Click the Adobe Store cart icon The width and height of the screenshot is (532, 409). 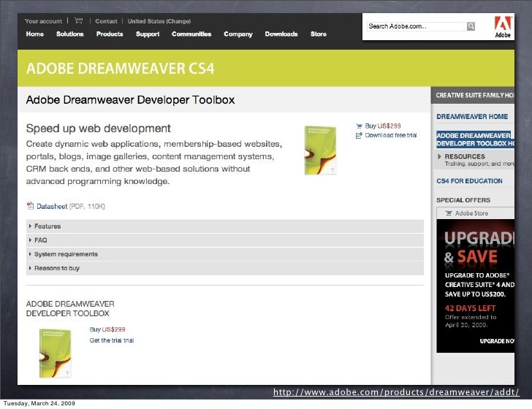click(449, 213)
